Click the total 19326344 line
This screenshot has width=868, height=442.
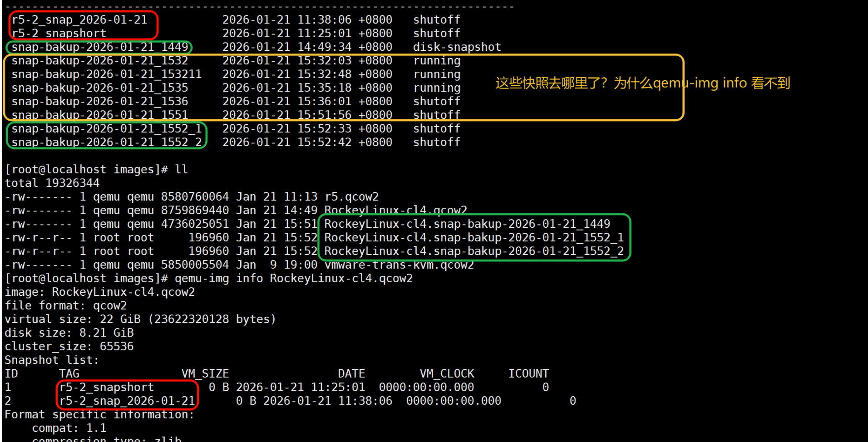pyautogui.click(x=52, y=183)
